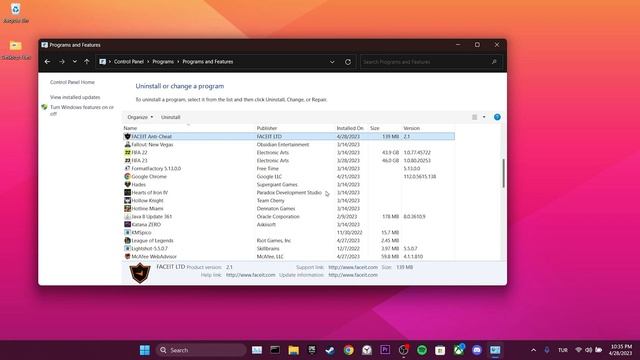Click the FormatFactory program icon
This screenshot has height=360, width=640.
point(127,168)
